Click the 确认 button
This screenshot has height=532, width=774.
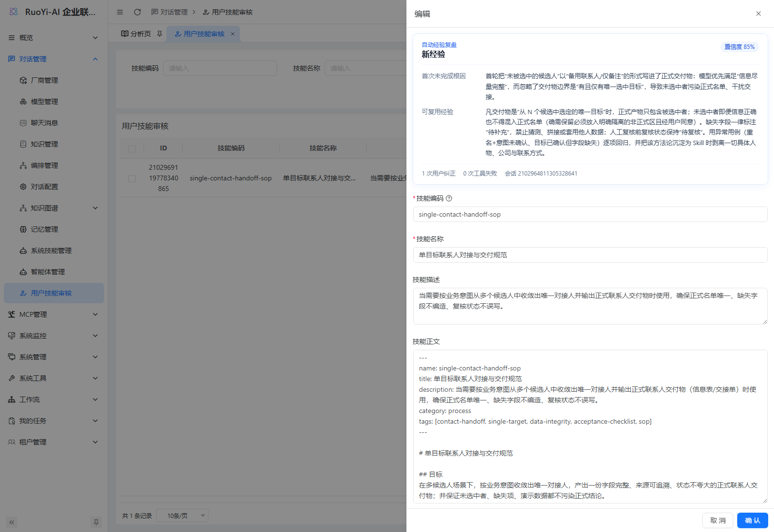click(753, 520)
